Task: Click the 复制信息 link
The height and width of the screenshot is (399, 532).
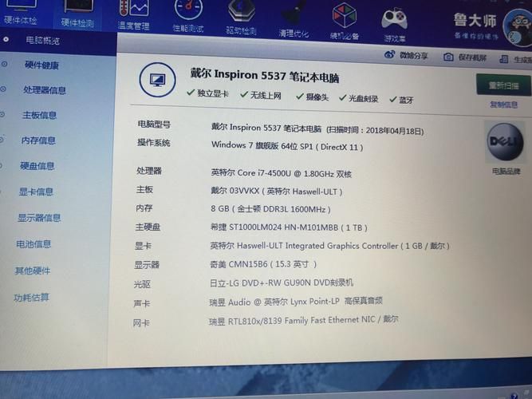Action: [x=503, y=105]
